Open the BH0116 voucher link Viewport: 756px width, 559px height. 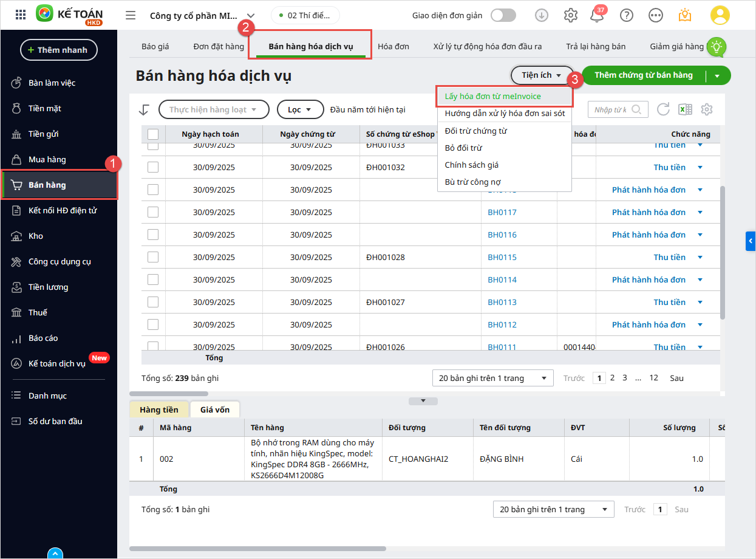pos(502,235)
